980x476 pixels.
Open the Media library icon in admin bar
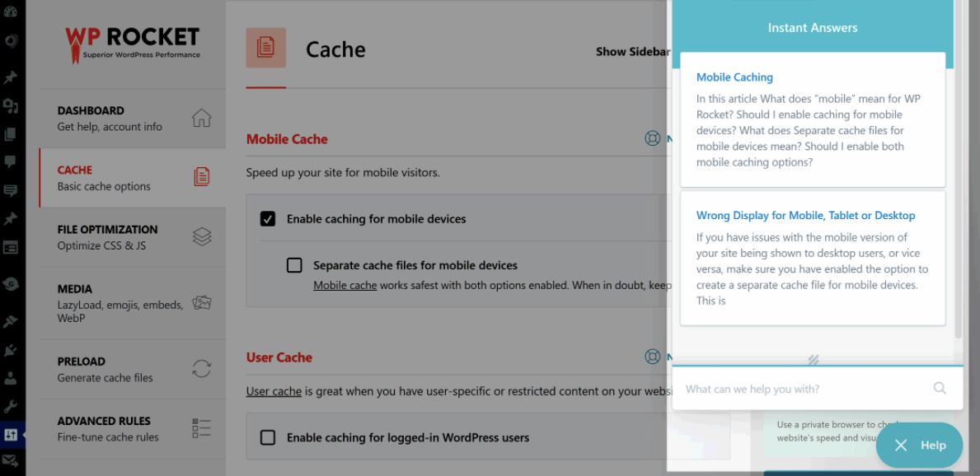click(x=10, y=107)
